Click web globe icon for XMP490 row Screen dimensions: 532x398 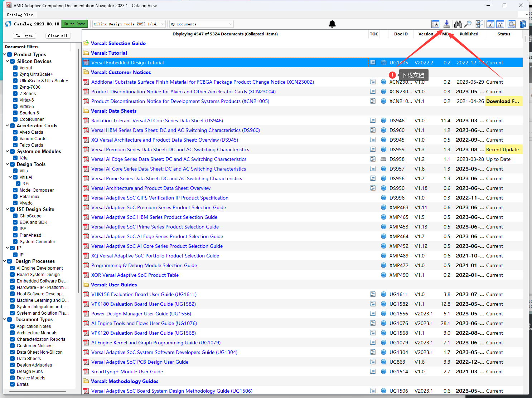pos(383,275)
